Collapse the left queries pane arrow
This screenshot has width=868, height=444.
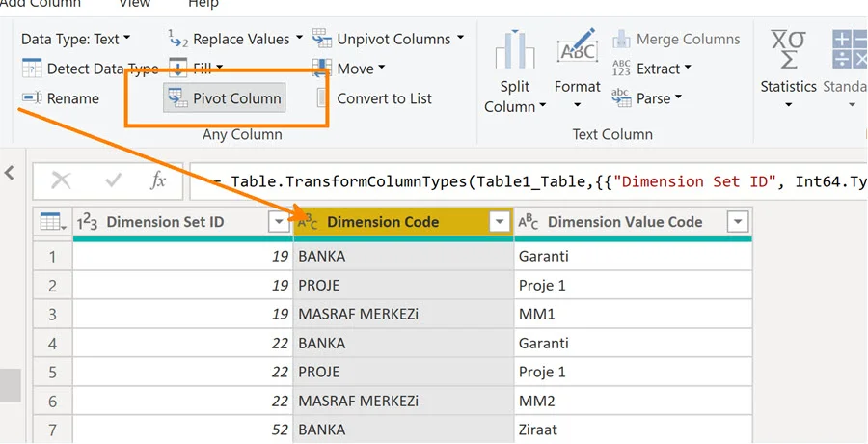[x=10, y=173]
